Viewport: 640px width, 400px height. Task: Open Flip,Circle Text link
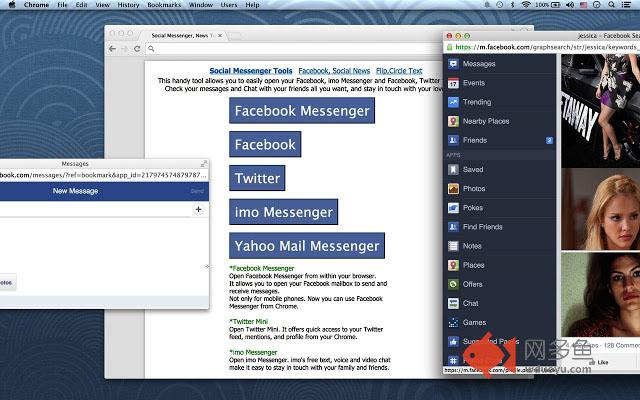pos(399,71)
